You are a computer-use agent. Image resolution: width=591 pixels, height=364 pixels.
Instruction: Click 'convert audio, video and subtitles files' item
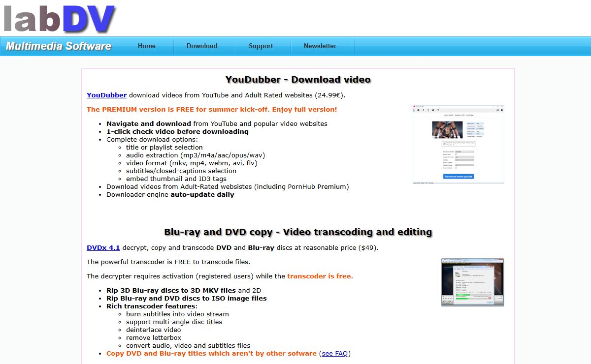188,345
